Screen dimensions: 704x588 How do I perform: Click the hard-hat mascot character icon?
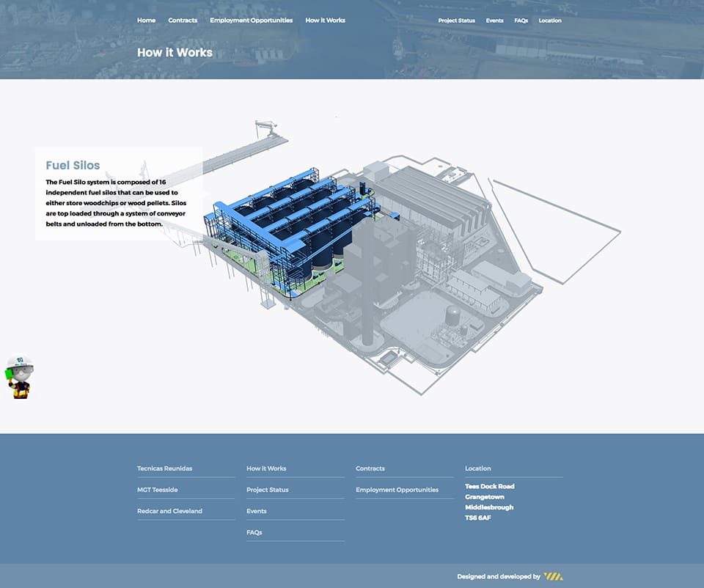pyautogui.click(x=20, y=377)
